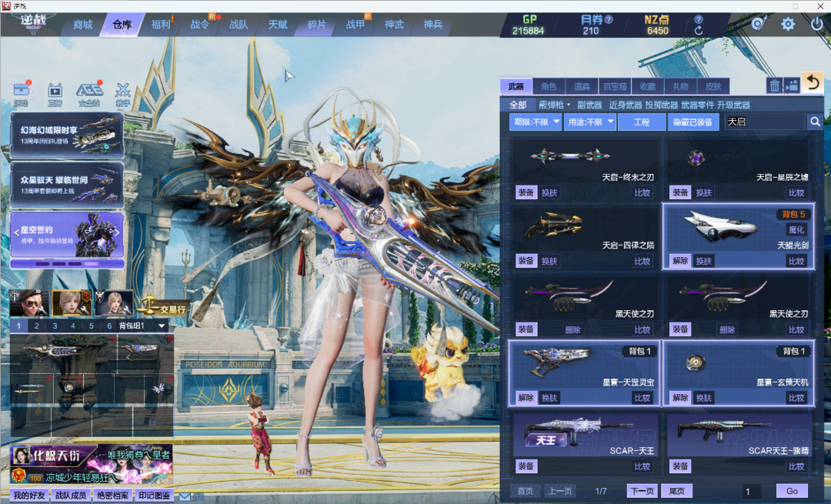Equip 天启-终末之刃 with 装备
The height and width of the screenshot is (504, 831).
526,192
